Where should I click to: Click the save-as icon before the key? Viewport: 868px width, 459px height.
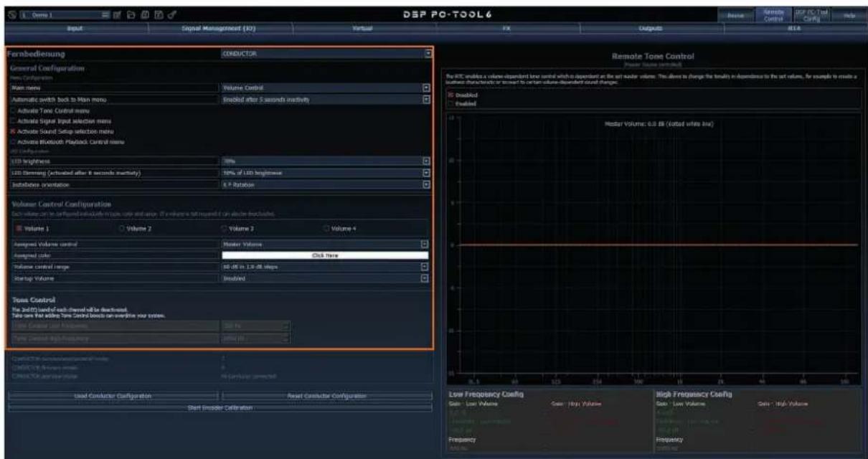pos(159,15)
